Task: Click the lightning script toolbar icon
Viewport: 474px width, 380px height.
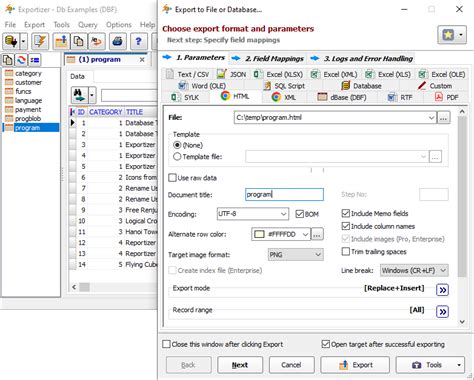Action: coord(40,41)
